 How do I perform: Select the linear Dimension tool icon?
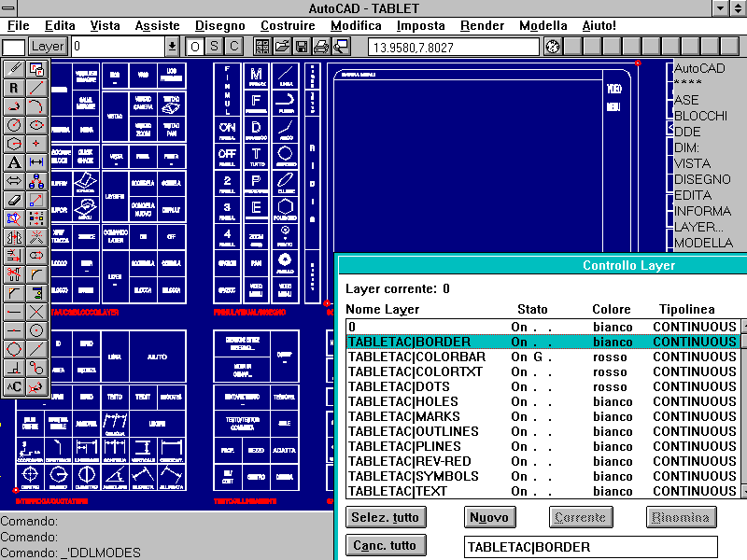pos(36,162)
